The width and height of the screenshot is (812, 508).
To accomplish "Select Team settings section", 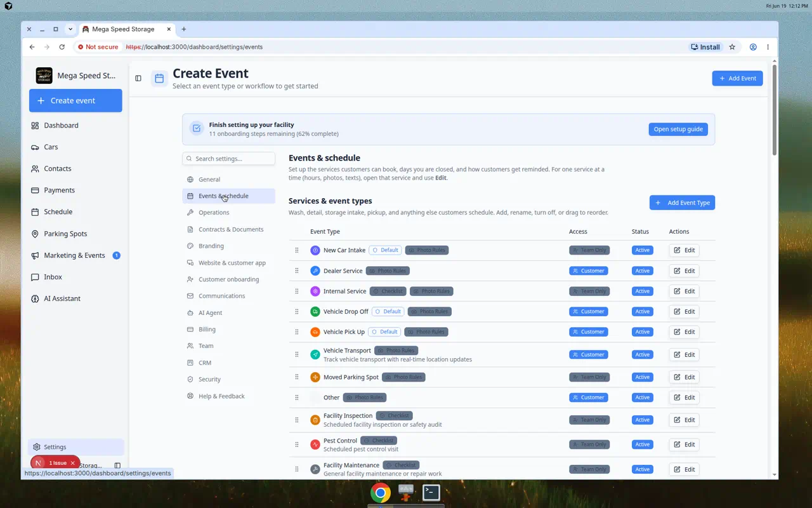I will (x=228, y=346).
